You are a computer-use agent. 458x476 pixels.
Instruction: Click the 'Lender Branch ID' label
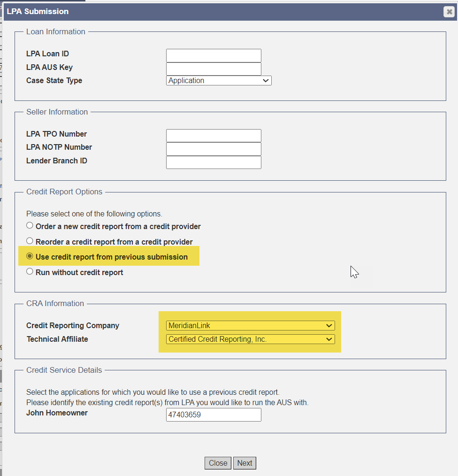pos(57,161)
